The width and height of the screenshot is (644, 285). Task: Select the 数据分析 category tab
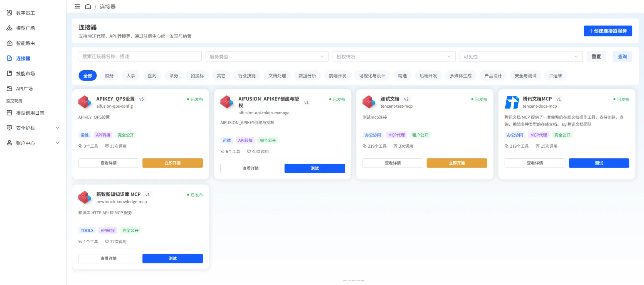coord(307,76)
